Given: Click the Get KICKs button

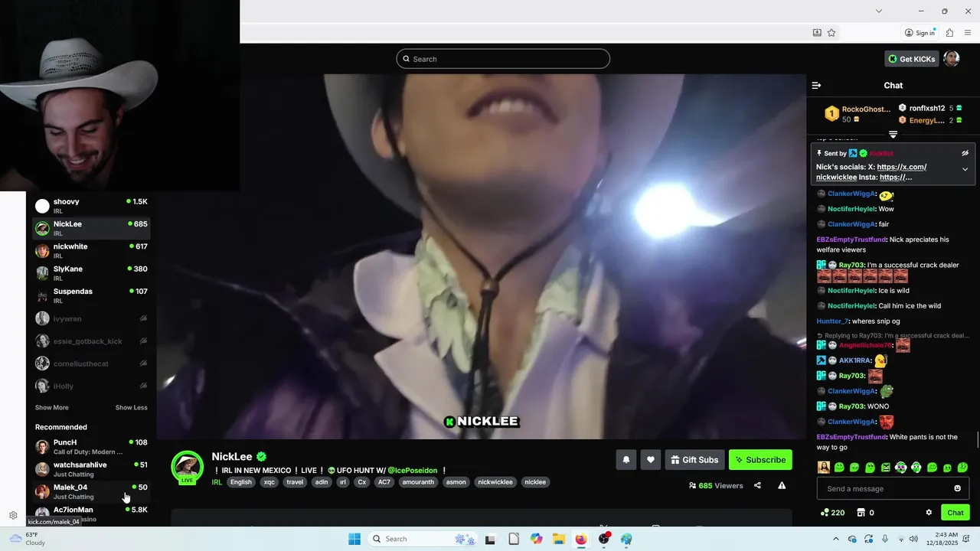Looking at the screenshot, I should click(x=911, y=59).
